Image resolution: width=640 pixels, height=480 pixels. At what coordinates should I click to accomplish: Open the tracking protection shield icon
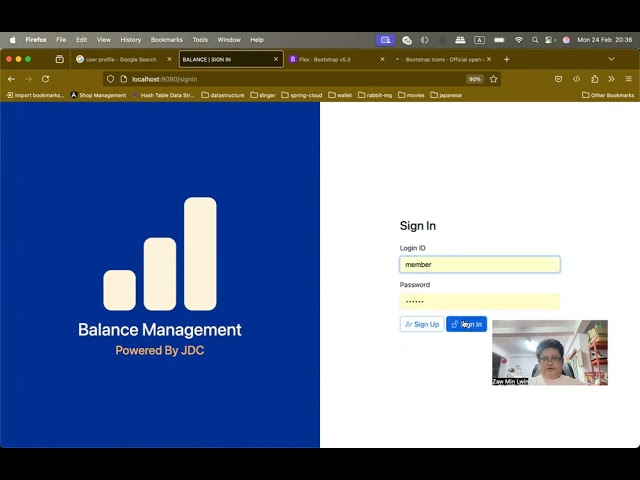pyautogui.click(x=110, y=79)
